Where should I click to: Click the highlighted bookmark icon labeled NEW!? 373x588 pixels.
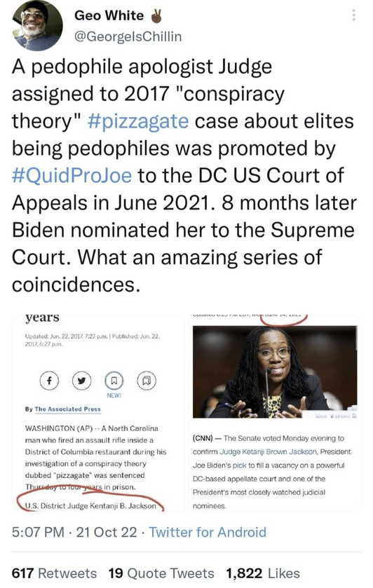click(x=114, y=381)
